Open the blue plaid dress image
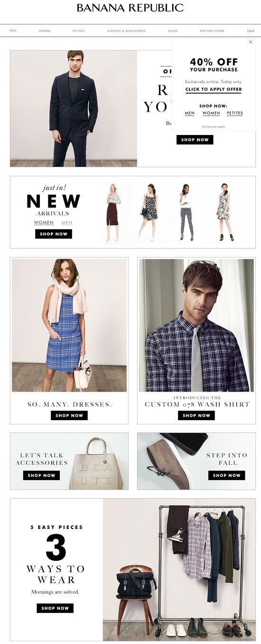The image size is (261, 644). (69, 325)
